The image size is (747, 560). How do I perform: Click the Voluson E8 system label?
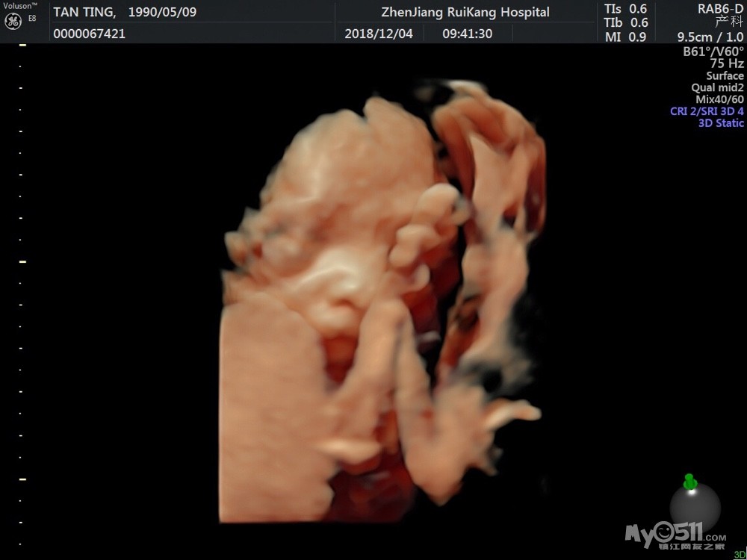(18, 6)
